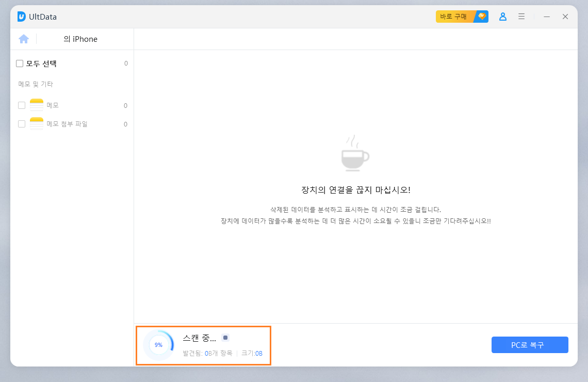The width and height of the screenshot is (588, 382).
Task: Select the 의 iPhone device header
Action: point(80,39)
